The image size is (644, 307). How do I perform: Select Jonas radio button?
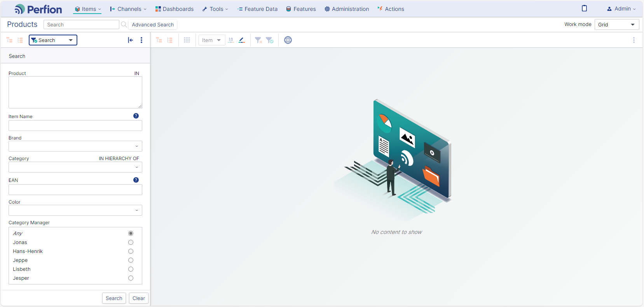131,242
